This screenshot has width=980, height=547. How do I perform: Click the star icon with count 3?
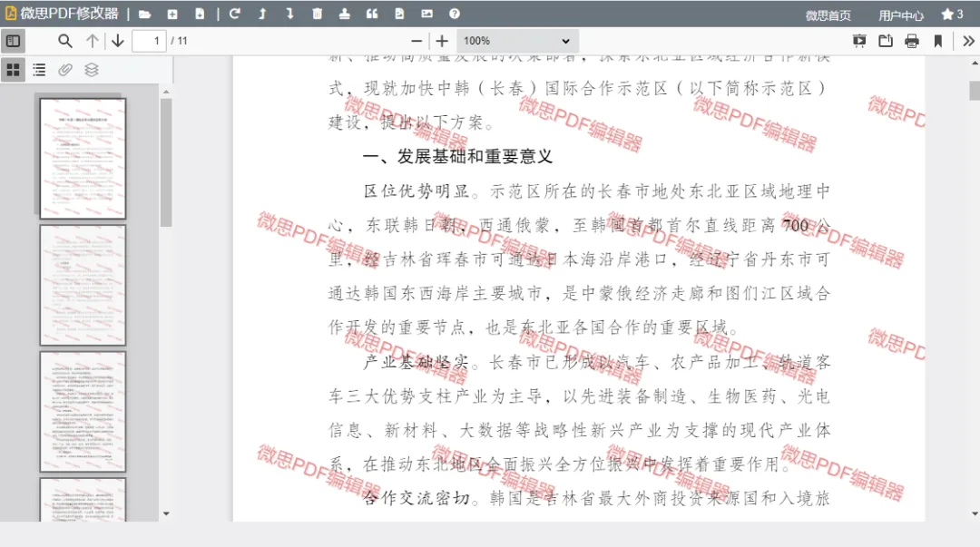pos(953,14)
